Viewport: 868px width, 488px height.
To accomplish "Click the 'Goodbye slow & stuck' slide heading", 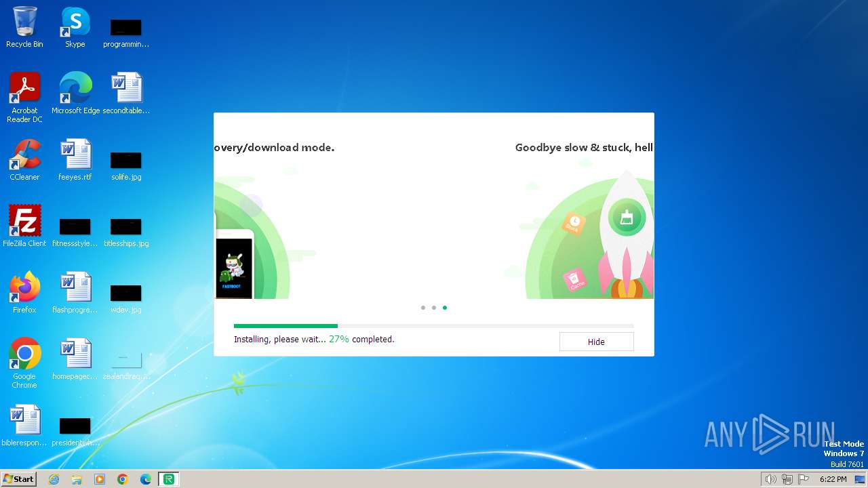I will point(584,147).
